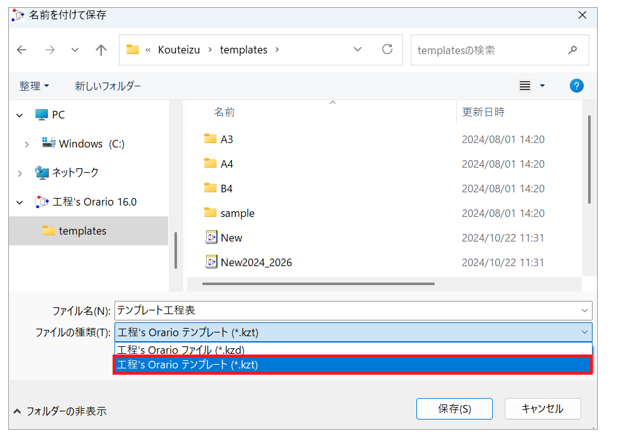Select ネットワーク in the navigation tree
This screenshot has height=444, width=618.
[x=75, y=173]
